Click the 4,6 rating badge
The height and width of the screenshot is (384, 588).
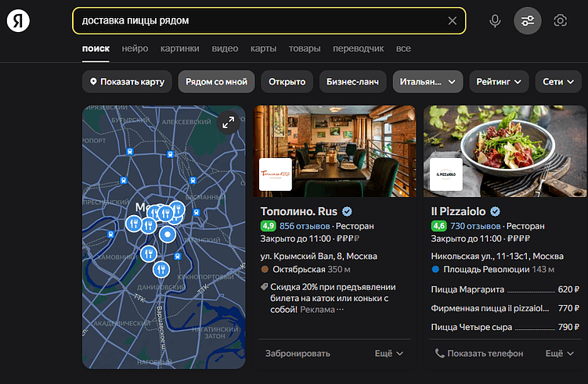(x=438, y=226)
